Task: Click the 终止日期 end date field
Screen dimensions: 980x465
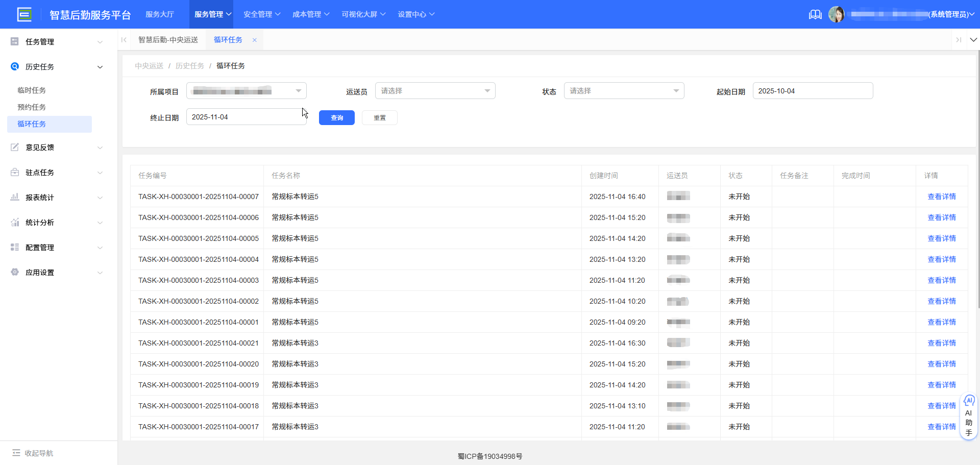Action: (x=246, y=116)
